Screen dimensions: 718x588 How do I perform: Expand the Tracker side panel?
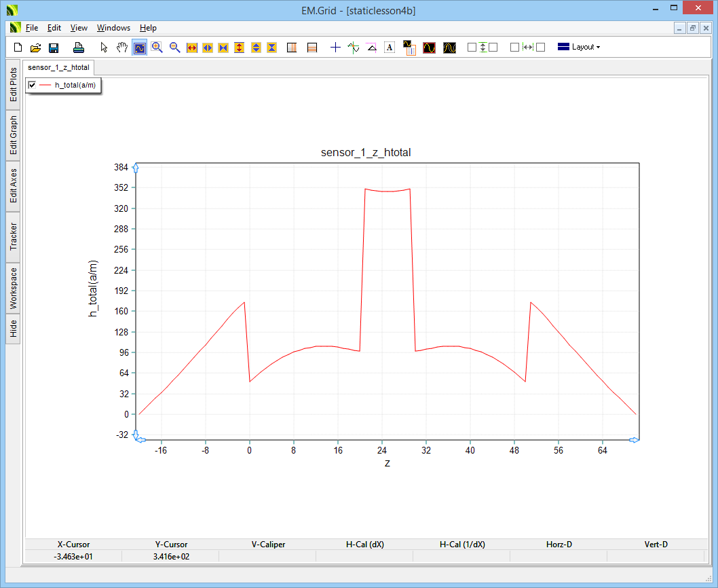pos(13,237)
